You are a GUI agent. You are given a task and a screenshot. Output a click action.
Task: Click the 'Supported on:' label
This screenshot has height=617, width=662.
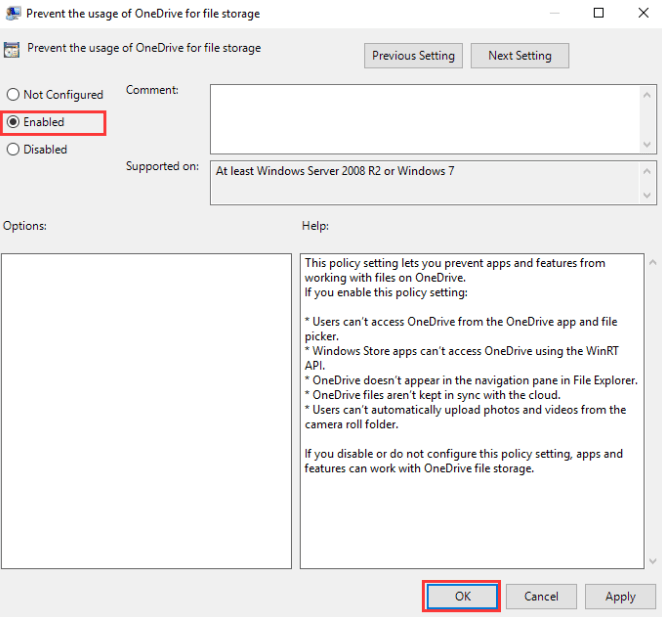pos(163,166)
